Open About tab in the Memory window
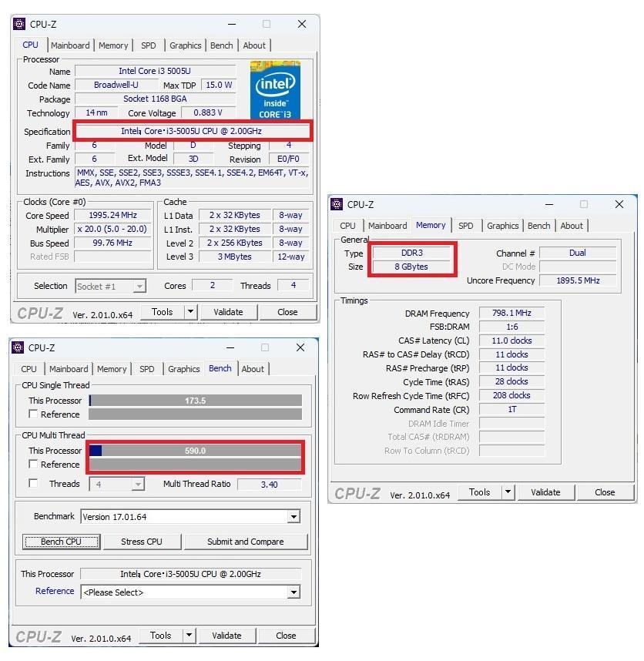The width and height of the screenshot is (644, 661). pyautogui.click(x=572, y=226)
